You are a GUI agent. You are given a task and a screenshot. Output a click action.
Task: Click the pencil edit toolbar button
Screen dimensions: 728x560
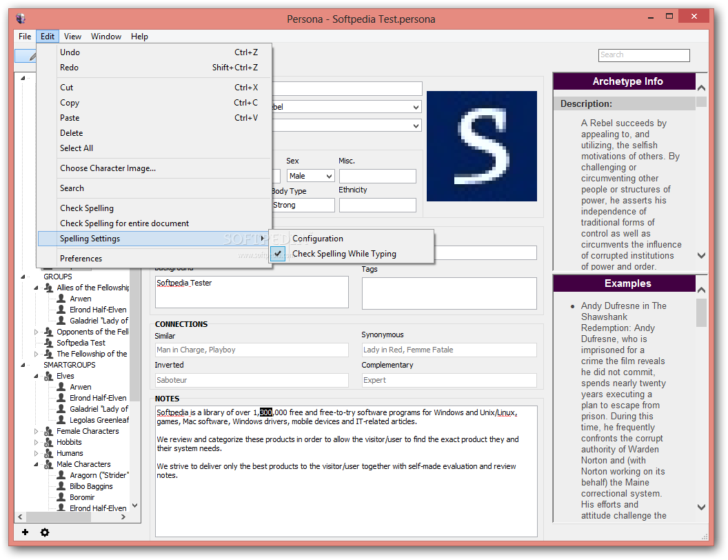(x=26, y=56)
